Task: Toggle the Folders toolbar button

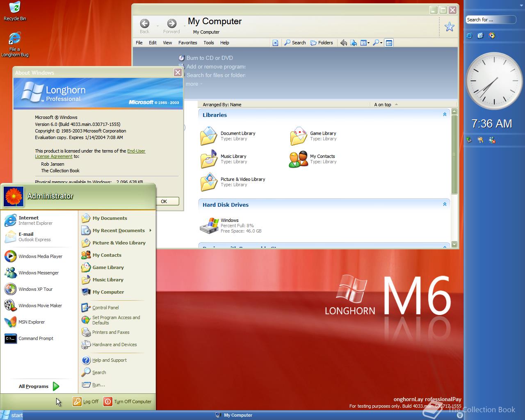Action: [x=322, y=43]
